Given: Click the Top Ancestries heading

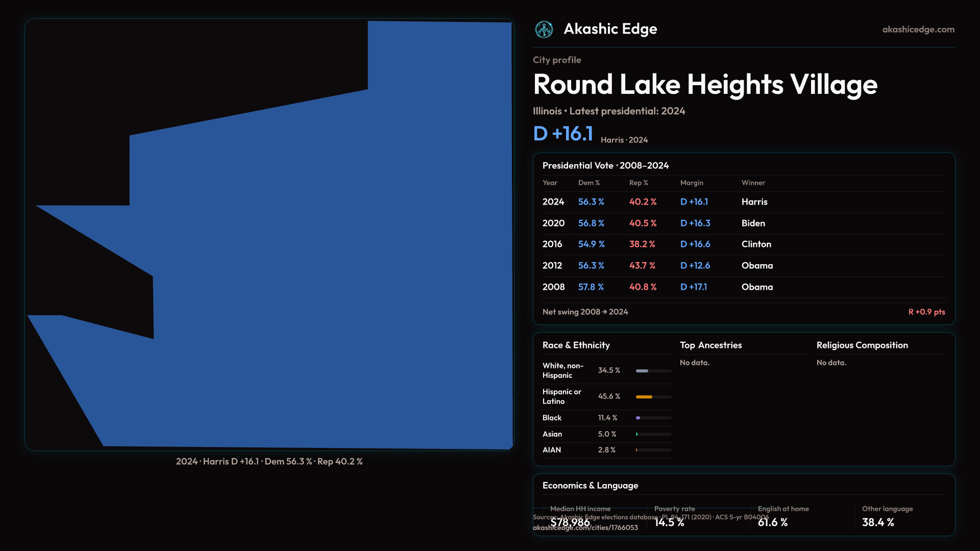Looking at the screenshot, I should point(710,345).
